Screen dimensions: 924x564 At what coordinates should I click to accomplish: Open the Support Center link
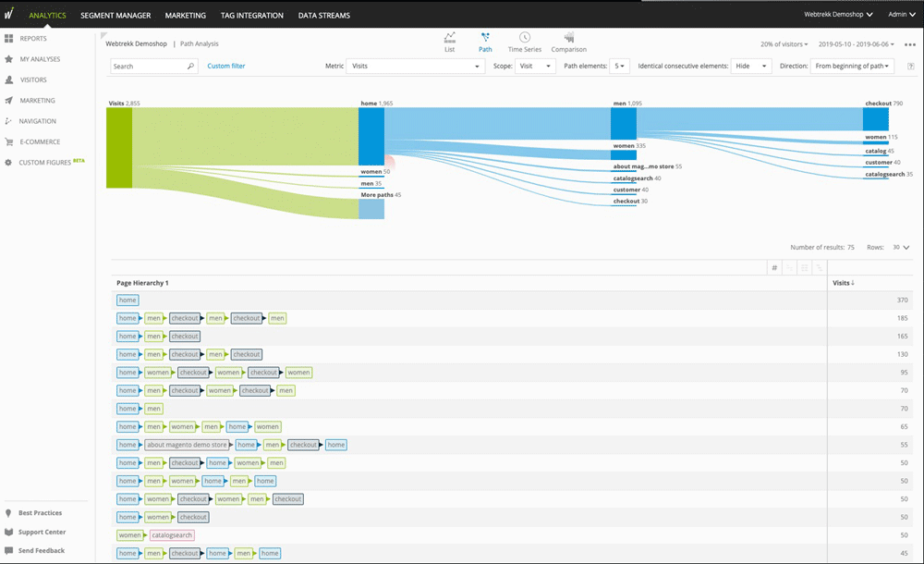coord(42,532)
